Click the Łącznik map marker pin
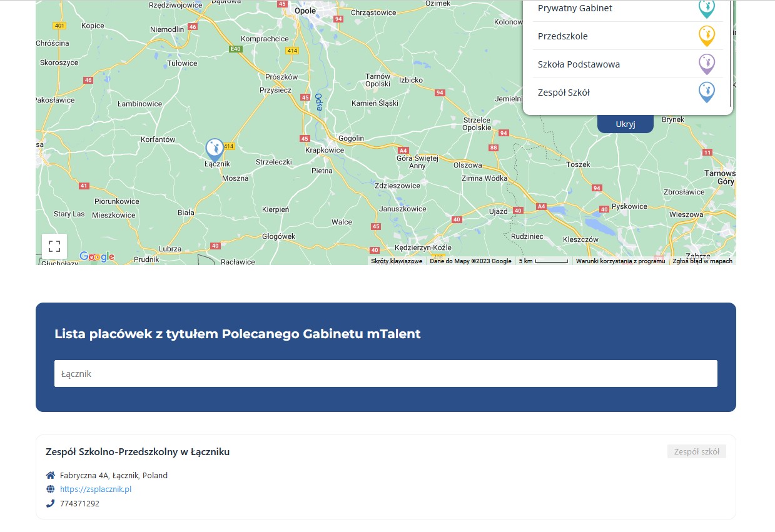The width and height of the screenshot is (775, 532). point(215,149)
